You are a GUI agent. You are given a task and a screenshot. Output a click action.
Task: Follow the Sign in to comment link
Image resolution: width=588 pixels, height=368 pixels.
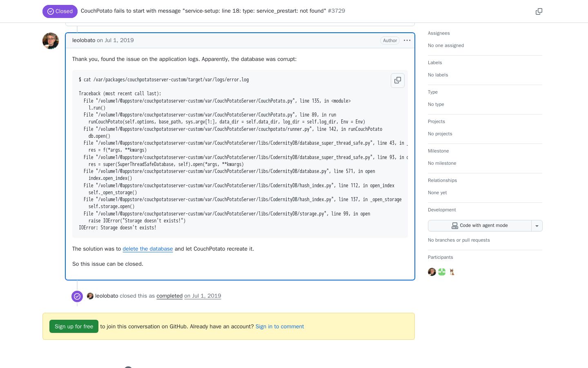point(280,327)
